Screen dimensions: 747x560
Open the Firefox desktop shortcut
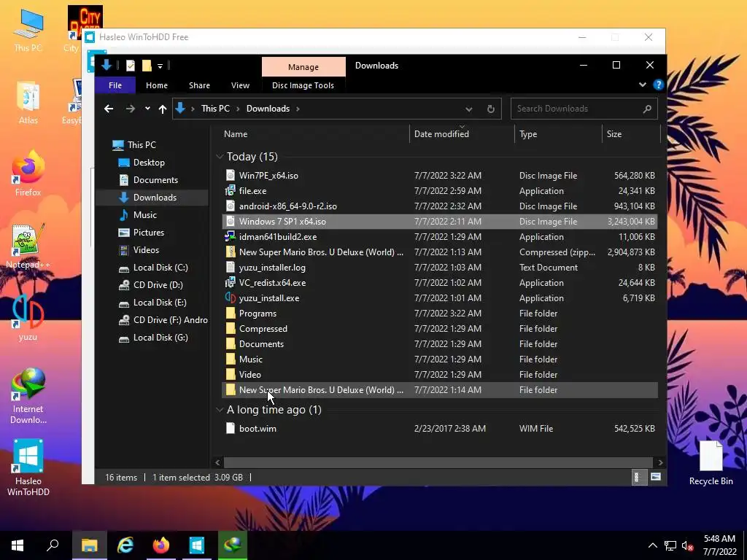coord(28,173)
